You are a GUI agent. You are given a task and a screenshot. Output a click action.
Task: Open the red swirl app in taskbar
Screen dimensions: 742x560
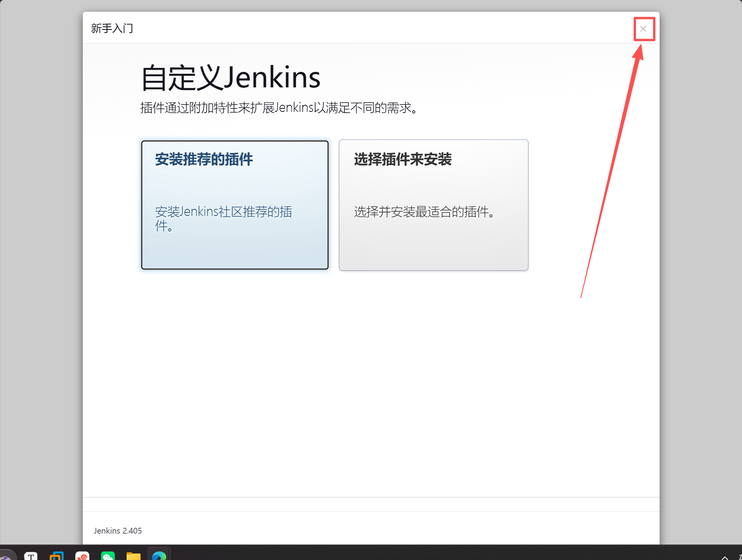coord(82,556)
